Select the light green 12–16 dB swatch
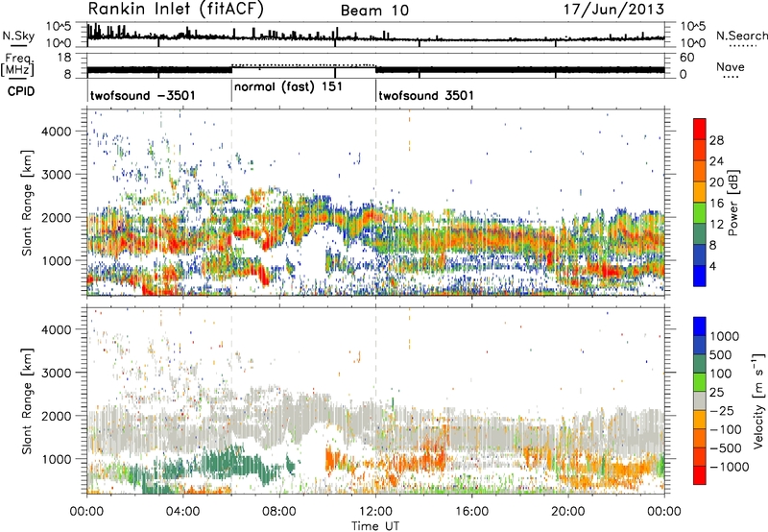Screen dimensions: 768x532 (700, 213)
